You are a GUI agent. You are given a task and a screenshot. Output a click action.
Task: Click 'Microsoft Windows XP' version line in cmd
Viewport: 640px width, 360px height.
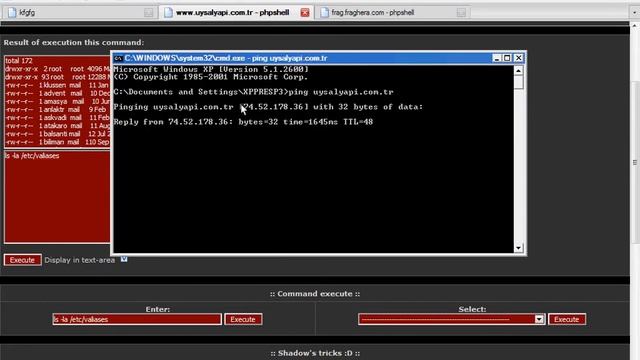(x=211, y=69)
